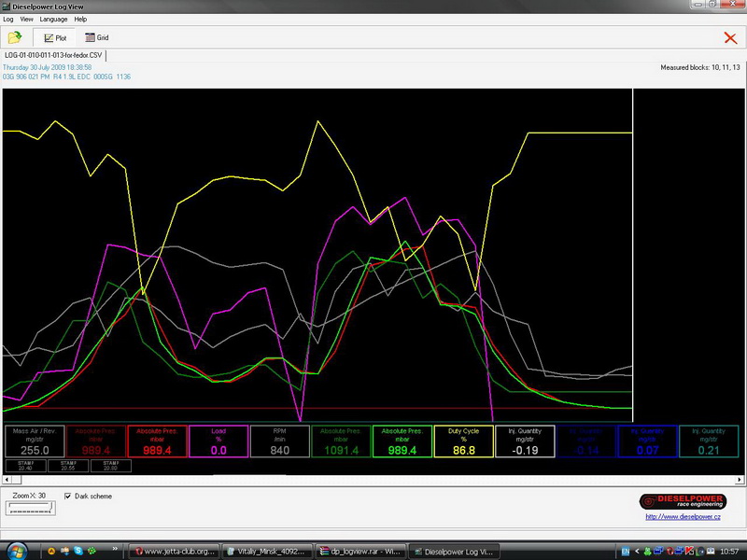Click the EN language indicator in tray
The image size is (747, 560).
coord(626,552)
